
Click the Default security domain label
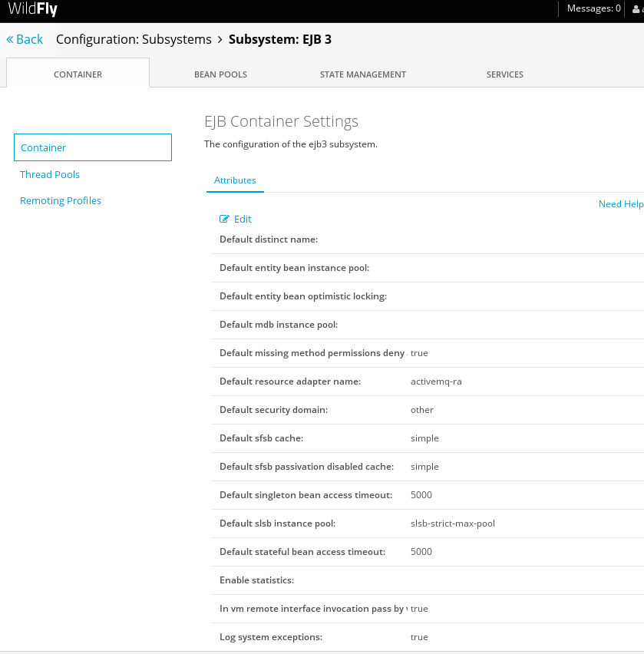coord(273,410)
